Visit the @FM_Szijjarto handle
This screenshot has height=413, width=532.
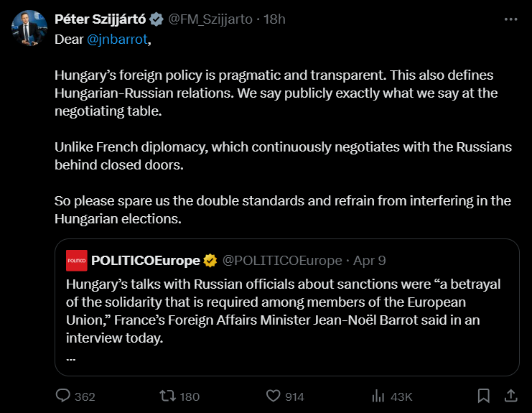pyautogui.click(x=210, y=19)
